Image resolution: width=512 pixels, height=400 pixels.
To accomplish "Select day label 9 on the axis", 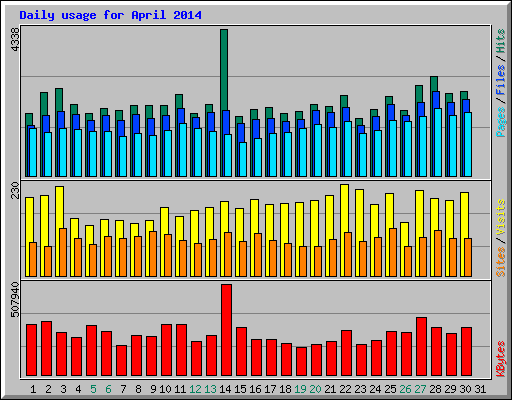I will coord(153,389).
